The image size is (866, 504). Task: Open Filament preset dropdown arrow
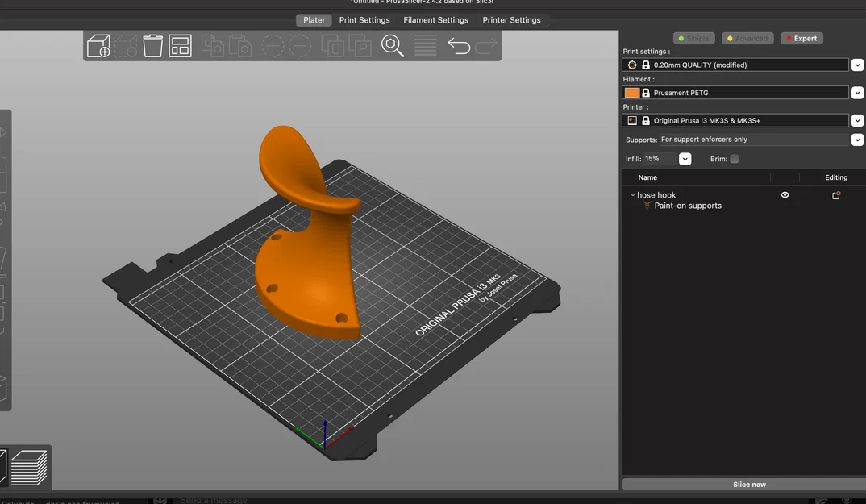(x=857, y=93)
